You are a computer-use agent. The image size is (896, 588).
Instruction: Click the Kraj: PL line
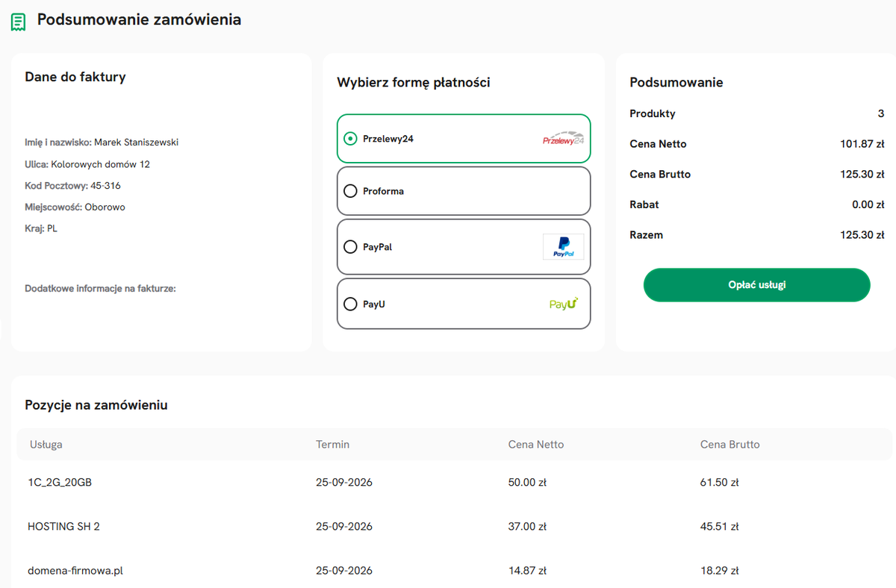click(x=41, y=229)
